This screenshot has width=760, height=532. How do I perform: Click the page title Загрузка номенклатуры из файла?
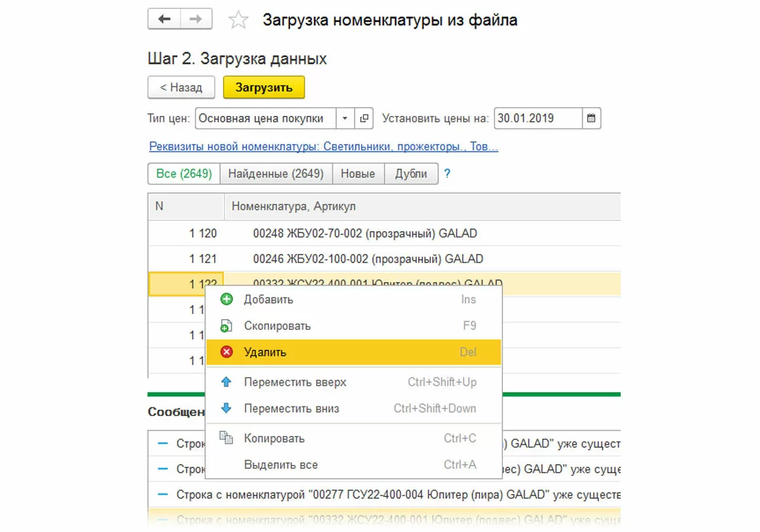click(390, 20)
